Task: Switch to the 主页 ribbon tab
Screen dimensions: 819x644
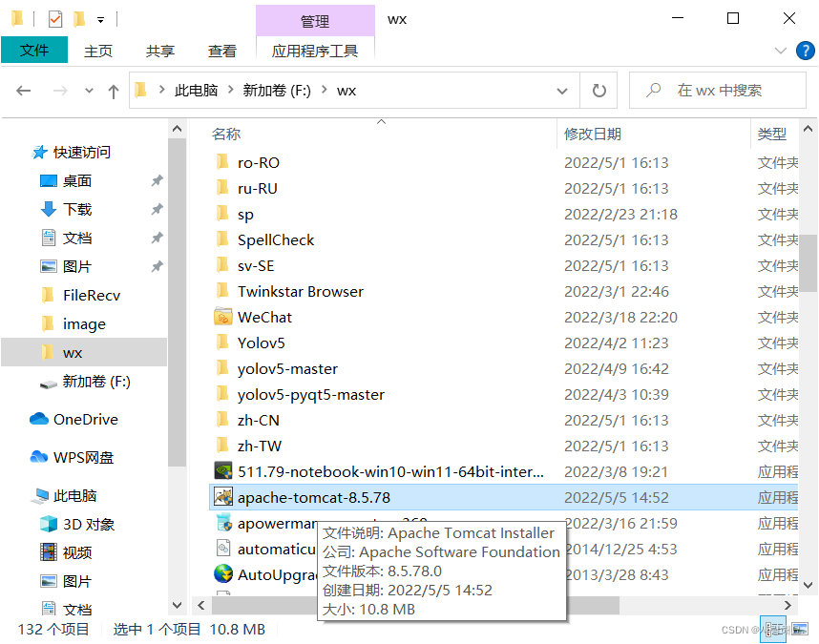Action: [98, 51]
